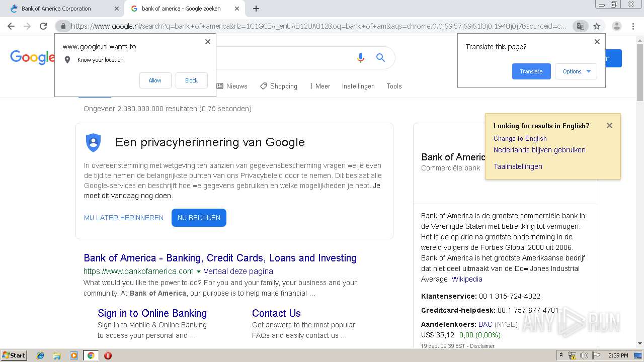
Task: Click the blue search magnifier icon
Action: (380, 58)
